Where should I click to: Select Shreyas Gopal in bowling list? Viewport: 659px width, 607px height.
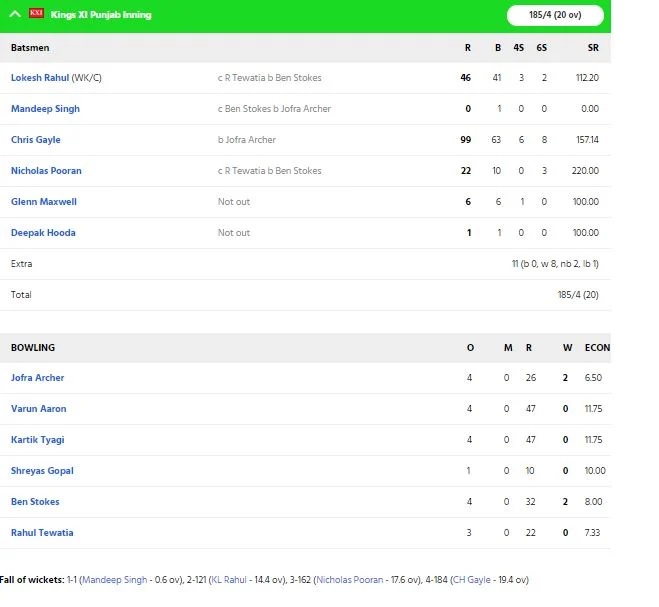coord(42,471)
